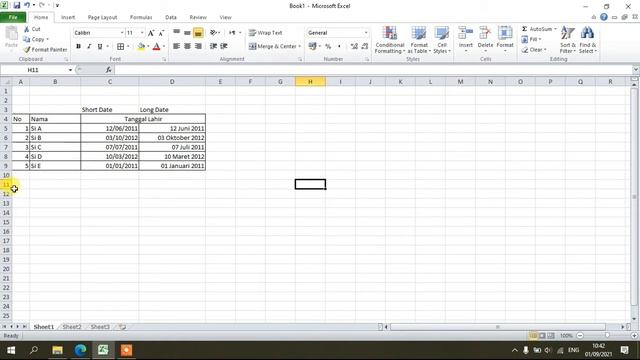The height and width of the screenshot is (360, 640).
Task: Apply the yellow Fill Color swatch
Action: (x=141, y=47)
